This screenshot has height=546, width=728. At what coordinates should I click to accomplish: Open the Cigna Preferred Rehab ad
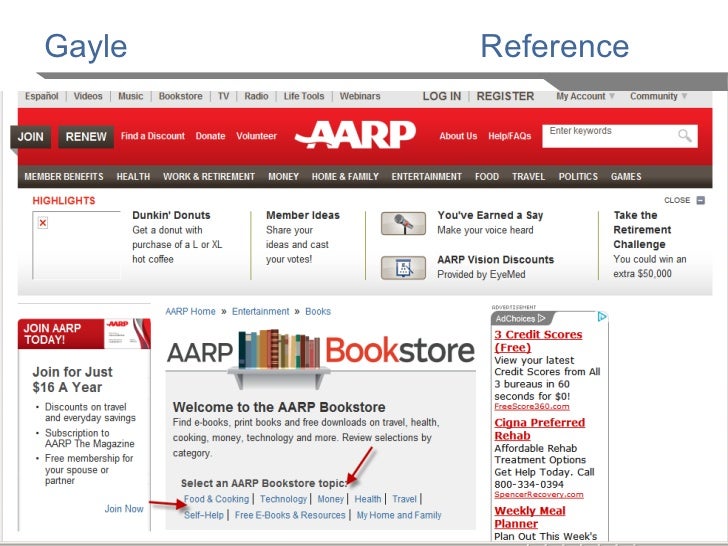click(540, 429)
